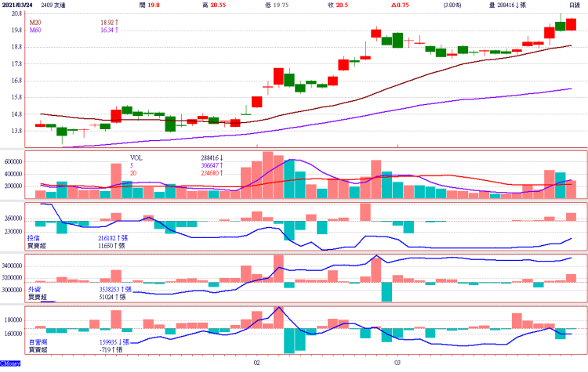Click the low price 低 19.75 value
The image size is (588, 372).
tap(270, 5)
